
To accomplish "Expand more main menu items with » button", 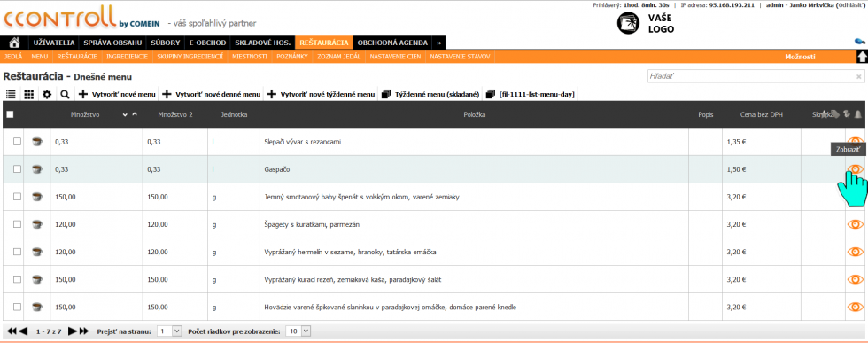I will pos(439,43).
